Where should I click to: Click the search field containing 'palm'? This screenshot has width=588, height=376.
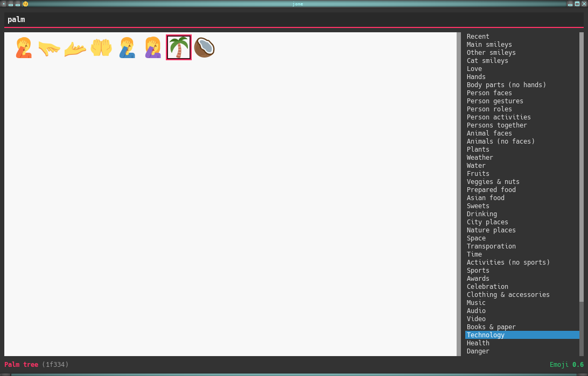pos(294,19)
